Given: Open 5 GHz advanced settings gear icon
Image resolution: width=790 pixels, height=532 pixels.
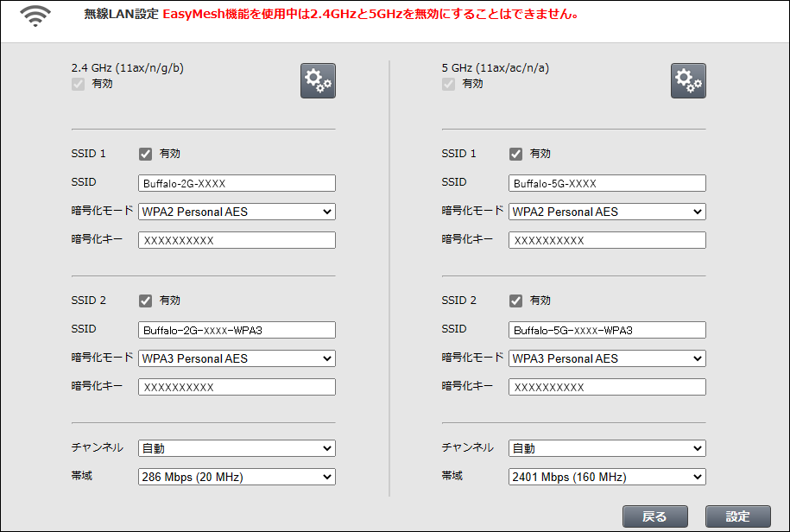Looking at the screenshot, I should tap(688, 80).
